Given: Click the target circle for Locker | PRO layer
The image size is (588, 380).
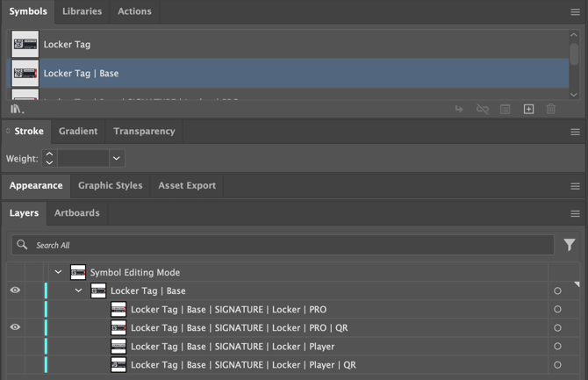Looking at the screenshot, I should [x=557, y=309].
